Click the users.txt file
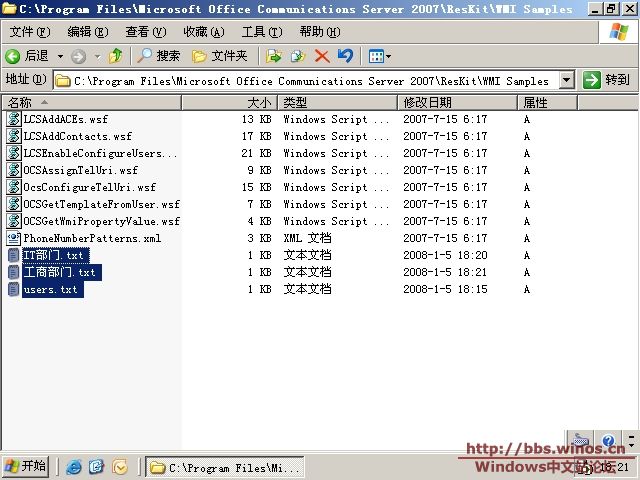The width and height of the screenshot is (640, 480). pos(50,289)
